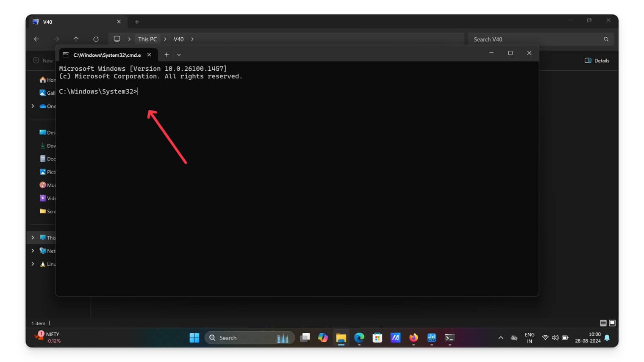The width and height of the screenshot is (644, 362).
Task: Open Screenshots folder in navigation pane
Action: 47,211
